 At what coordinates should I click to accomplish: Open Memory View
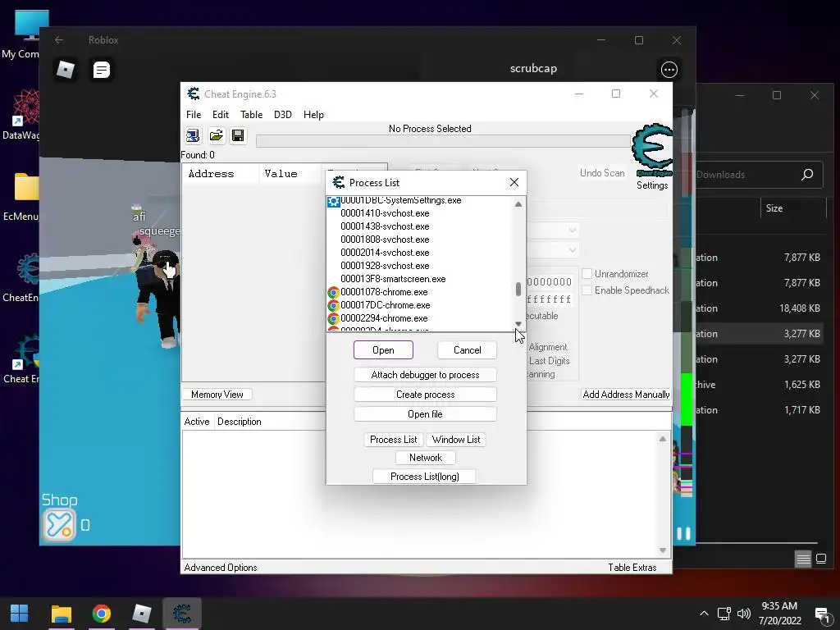click(217, 395)
